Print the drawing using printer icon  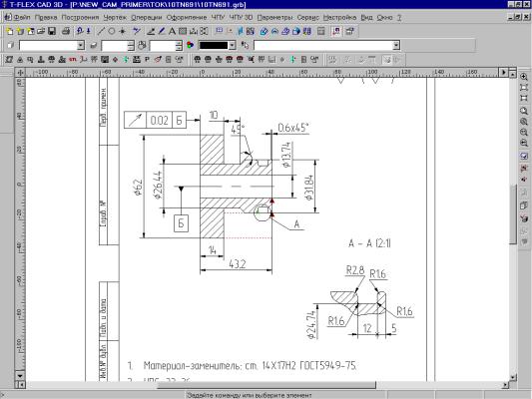coord(66,32)
